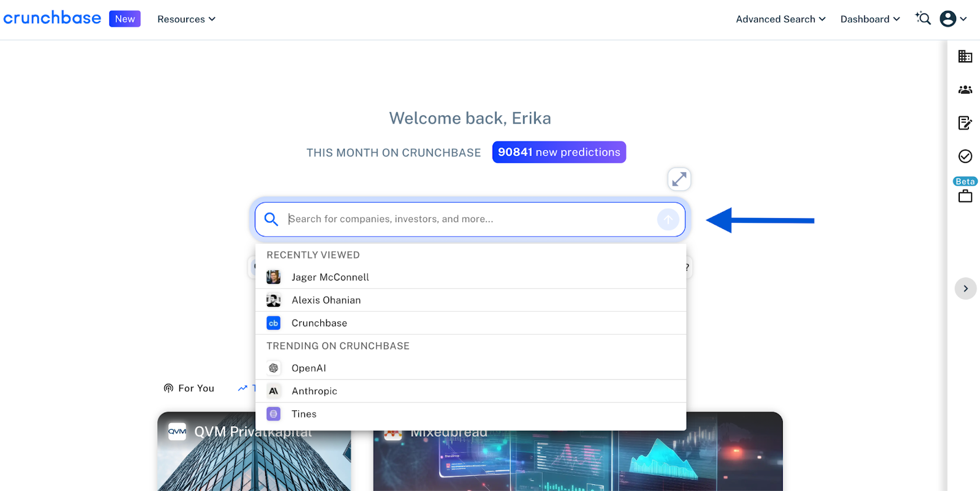Screen dimensions: 980x491
Task: Open the QVM Privatkapital card
Action: click(x=254, y=452)
